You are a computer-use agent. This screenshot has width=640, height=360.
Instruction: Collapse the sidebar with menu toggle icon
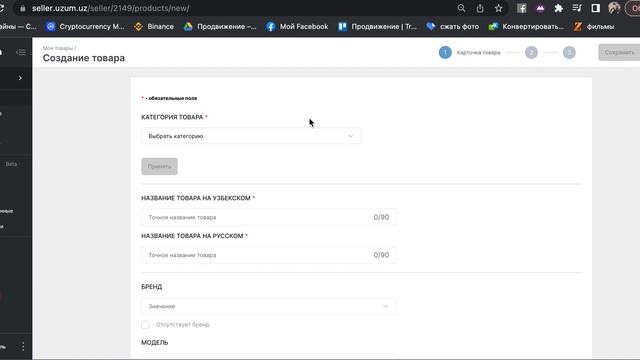pyautogui.click(x=21, y=52)
